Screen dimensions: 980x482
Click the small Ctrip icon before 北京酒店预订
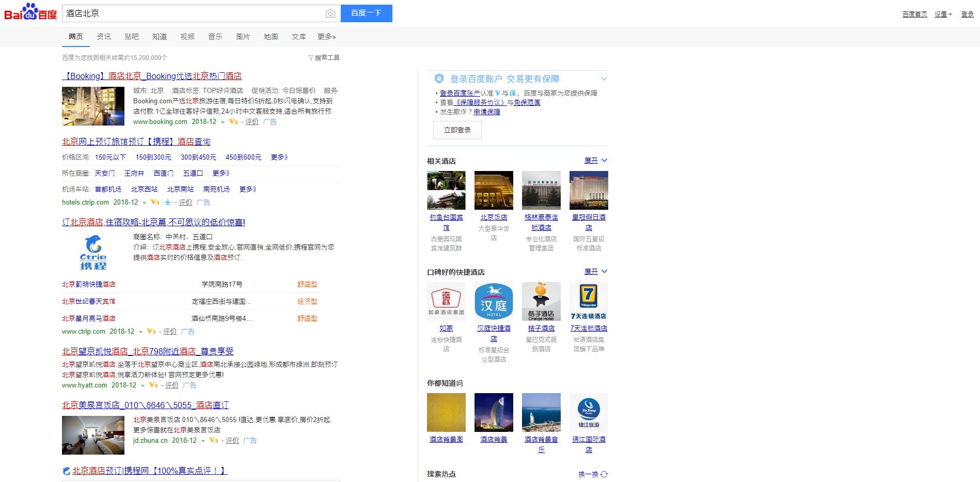pos(66,471)
